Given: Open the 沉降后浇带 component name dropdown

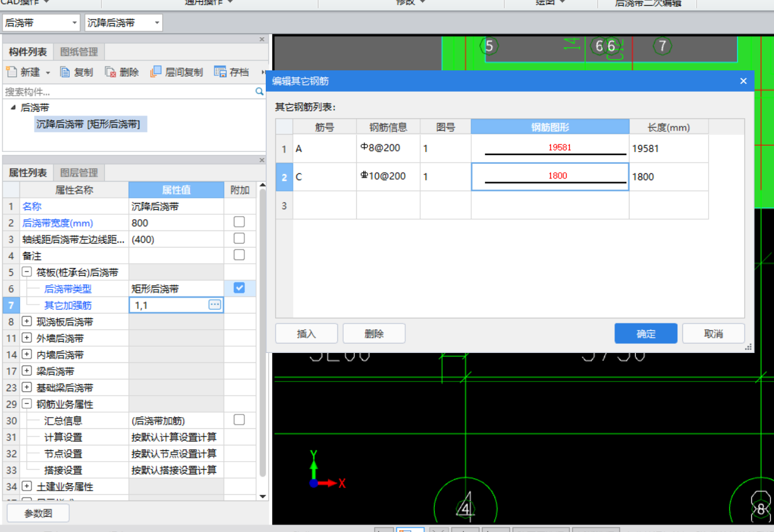Looking at the screenshot, I should point(156,23).
